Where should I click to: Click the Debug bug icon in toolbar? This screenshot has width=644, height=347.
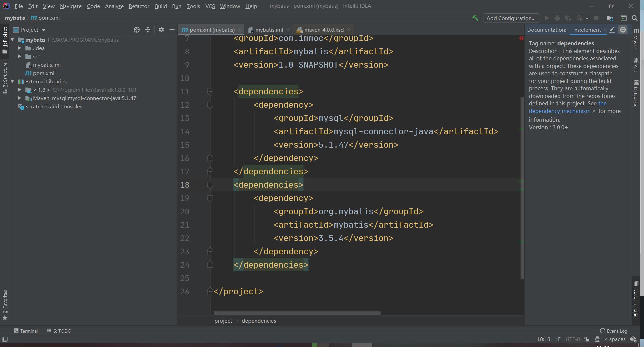click(x=557, y=18)
